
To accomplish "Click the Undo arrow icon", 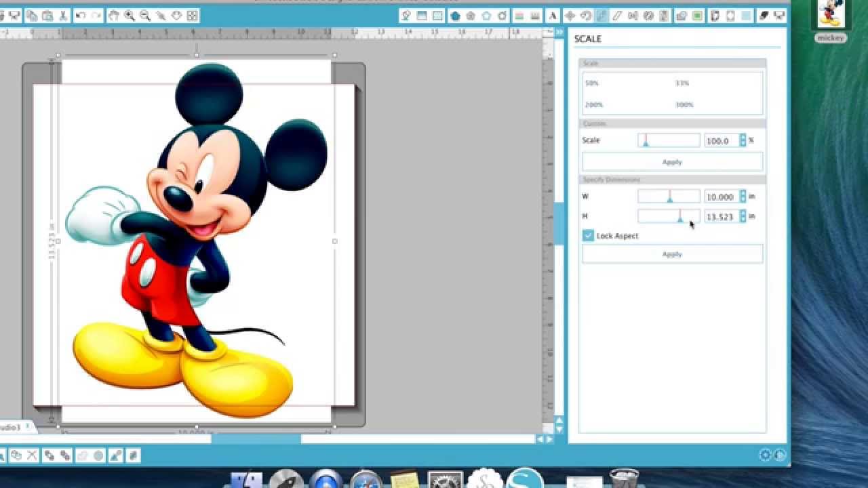I will 81,15.
